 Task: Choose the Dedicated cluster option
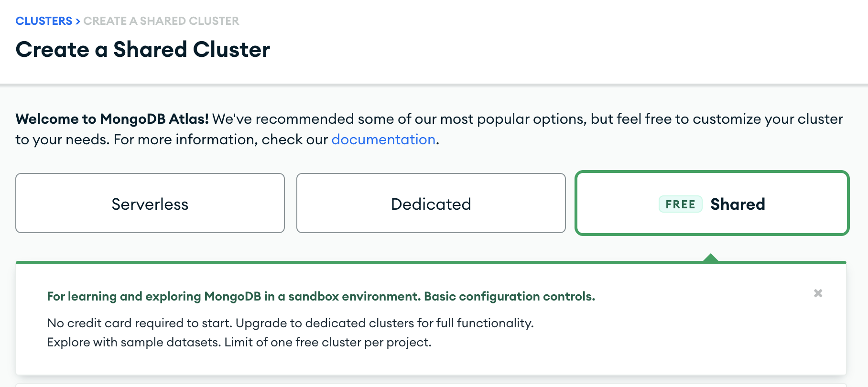(431, 204)
